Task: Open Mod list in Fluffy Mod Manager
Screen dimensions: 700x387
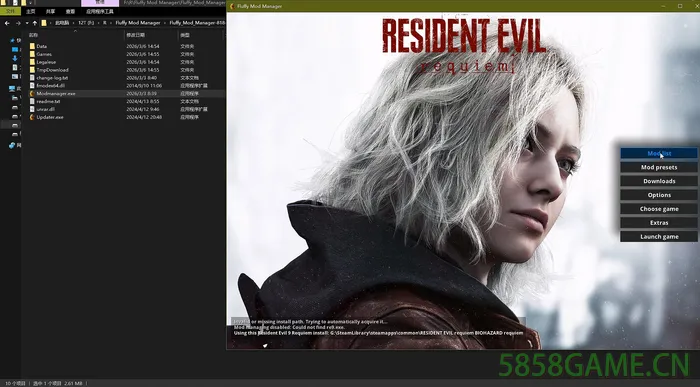Action: 659,154
